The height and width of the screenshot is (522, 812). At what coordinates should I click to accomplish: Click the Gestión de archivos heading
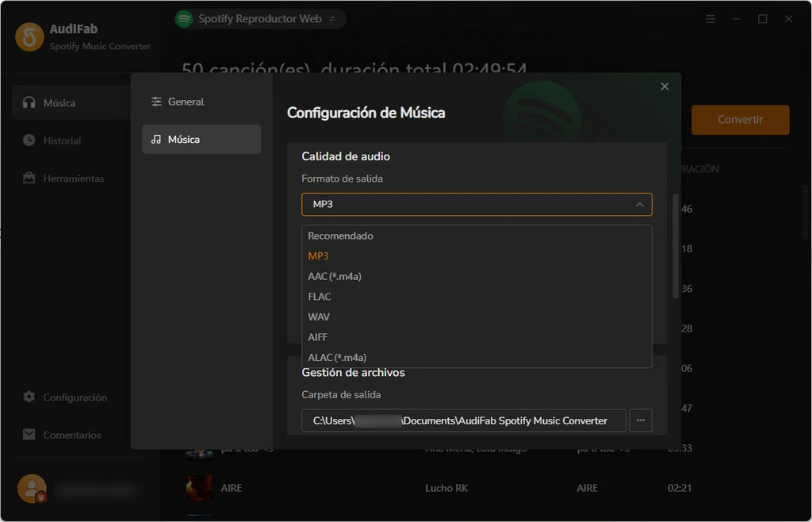353,372
